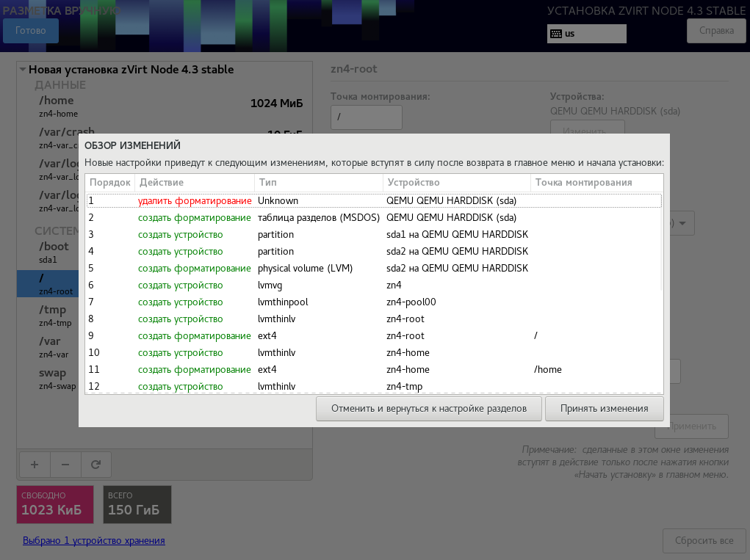Select row 3 with device sda1
The width and height of the screenshot is (750, 560).
374,235
